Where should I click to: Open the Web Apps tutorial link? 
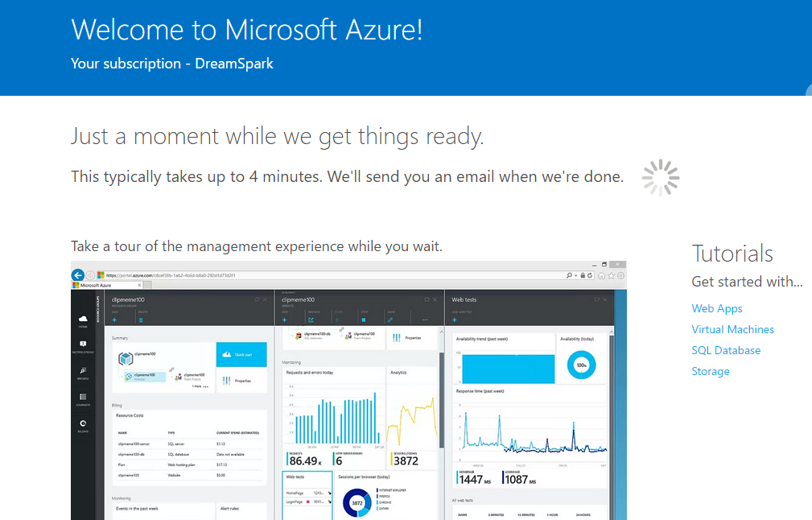pyautogui.click(x=717, y=308)
